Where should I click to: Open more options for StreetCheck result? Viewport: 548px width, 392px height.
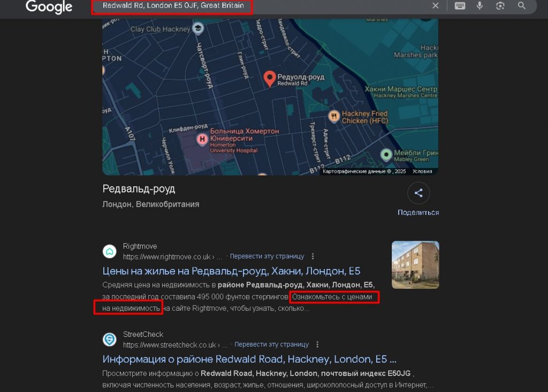(317, 344)
